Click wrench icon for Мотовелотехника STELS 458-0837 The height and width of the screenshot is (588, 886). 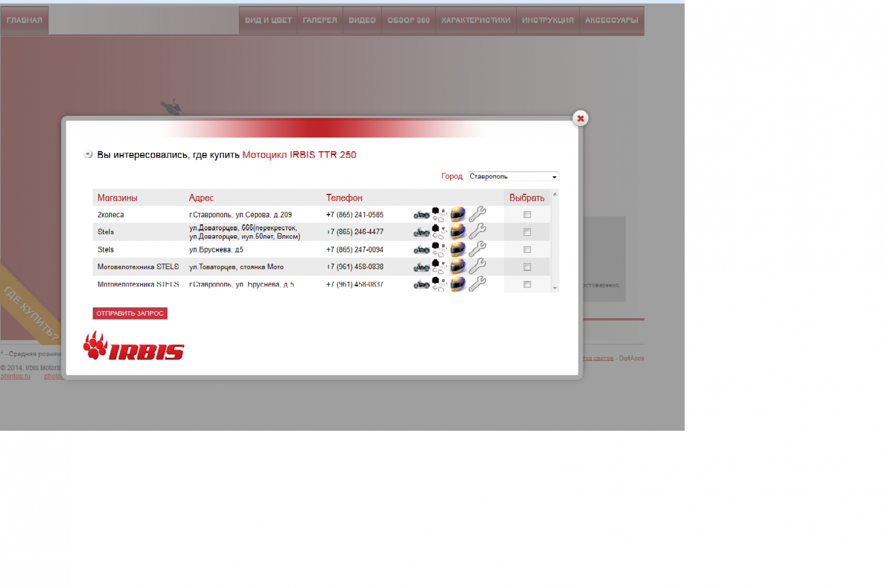(477, 285)
